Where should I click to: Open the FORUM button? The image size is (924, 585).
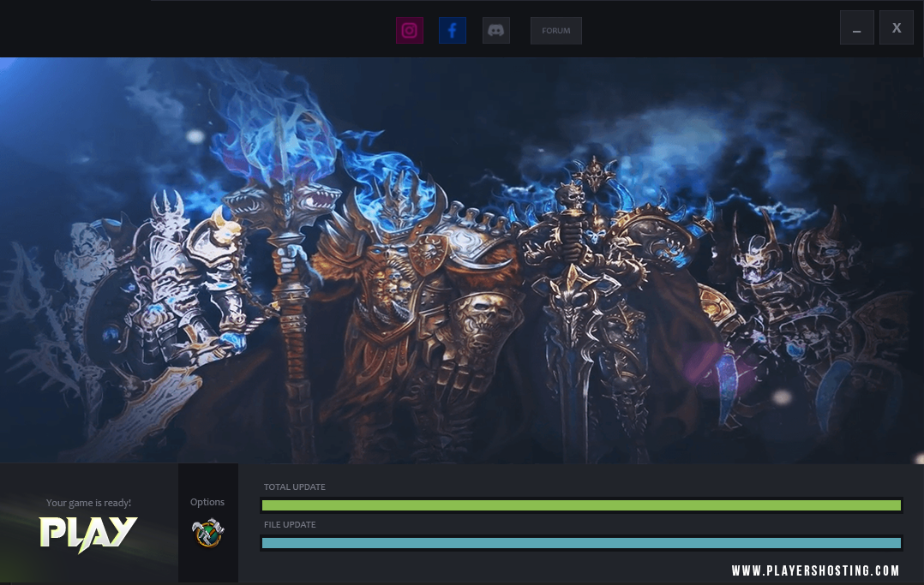pyautogui.click(x=556, y=31)
